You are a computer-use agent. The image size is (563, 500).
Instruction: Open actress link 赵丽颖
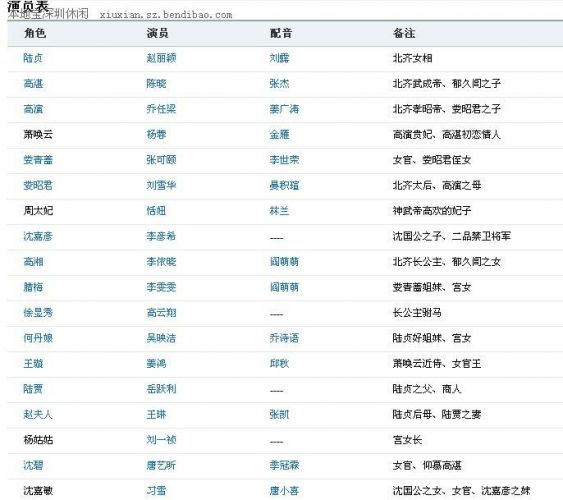(161, 58)
